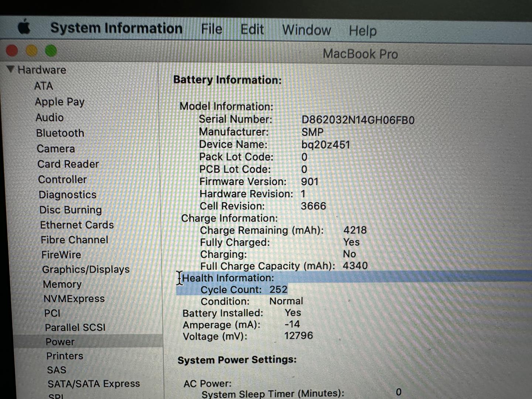
Task: Select Memory in the hardware list
Action: click(x=62, y=284)
